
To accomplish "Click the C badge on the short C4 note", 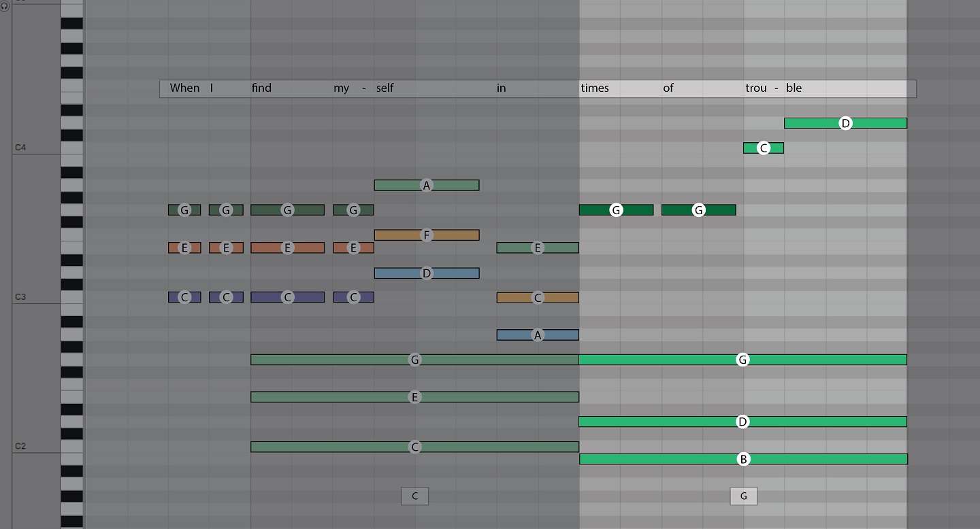I will 762,148.
